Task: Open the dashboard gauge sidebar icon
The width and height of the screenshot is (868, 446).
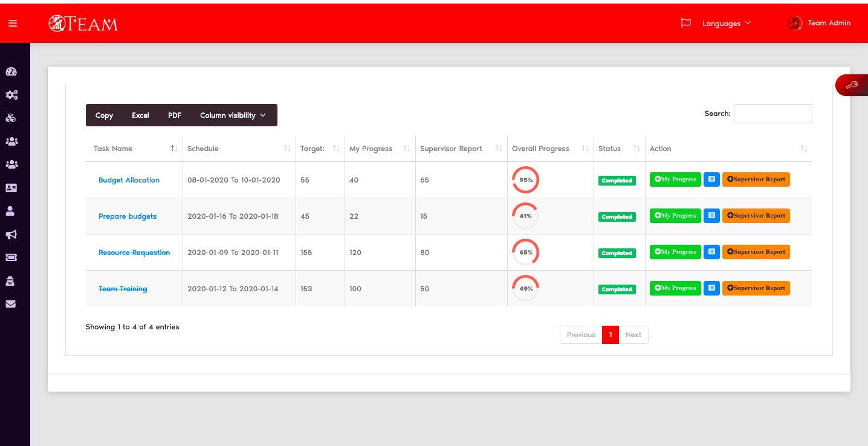Action: coord(11,71)
